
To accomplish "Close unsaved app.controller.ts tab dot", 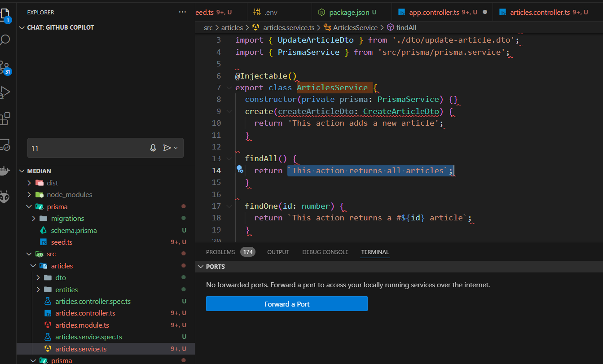I will pos(484,12).
